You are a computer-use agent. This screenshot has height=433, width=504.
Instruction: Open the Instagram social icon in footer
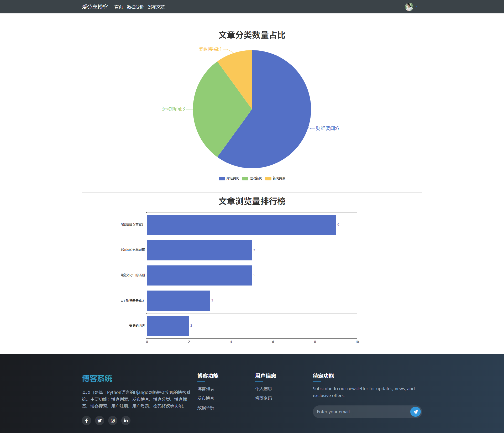113,420
